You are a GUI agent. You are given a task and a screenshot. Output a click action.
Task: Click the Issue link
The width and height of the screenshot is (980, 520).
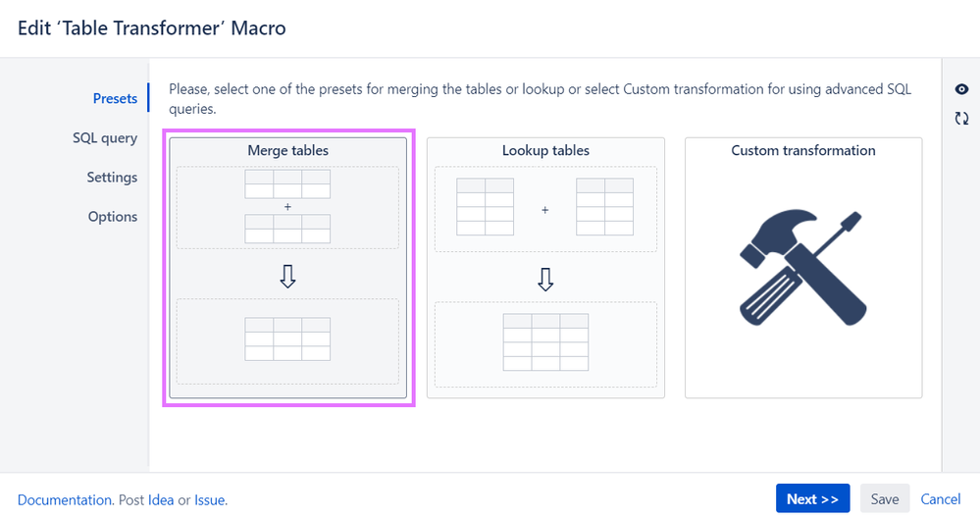[x=209, y=500]
